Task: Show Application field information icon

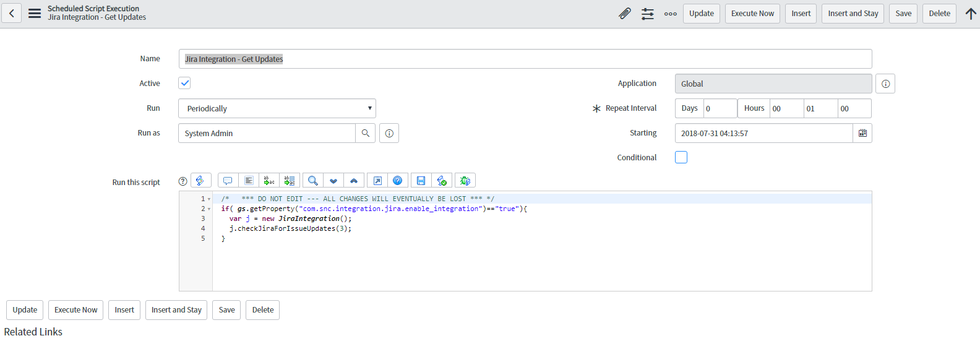Action: 886,84
